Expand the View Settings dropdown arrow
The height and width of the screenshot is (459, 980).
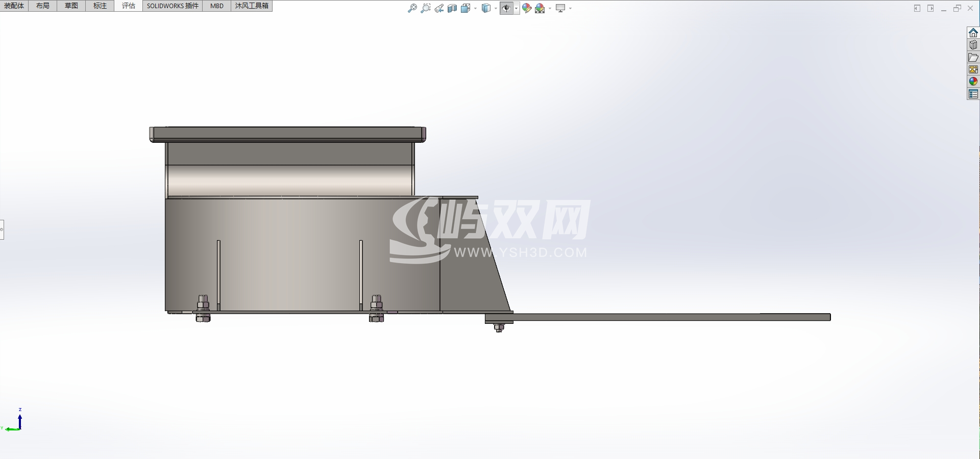point(570,8)
